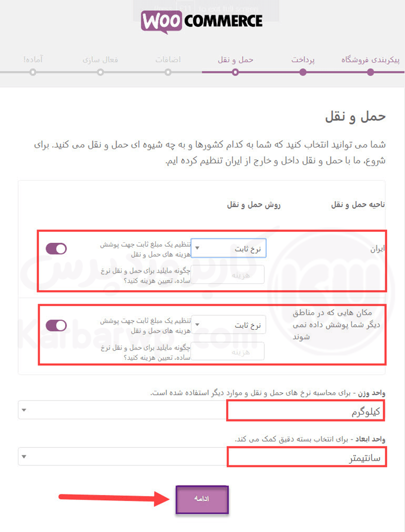Screen dimensions: 405x532
Task: Open the پرداخت step
Action: pos(303,60)
